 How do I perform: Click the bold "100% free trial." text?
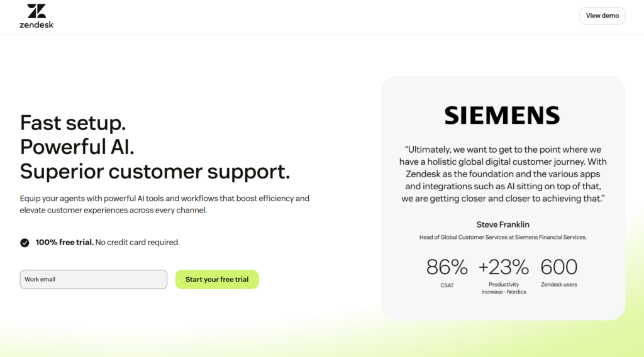(x=64, y=242)
